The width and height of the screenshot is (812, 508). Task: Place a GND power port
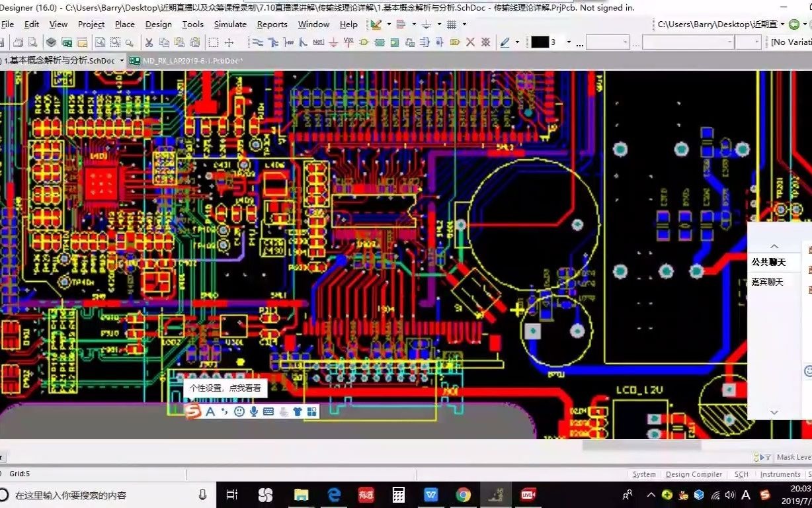point(333,42)
